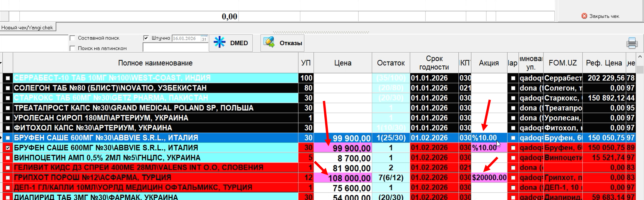Tick the left checkbox of Старкокс row
This screenshot has width=644, height=200.
[x=8, y=98]
